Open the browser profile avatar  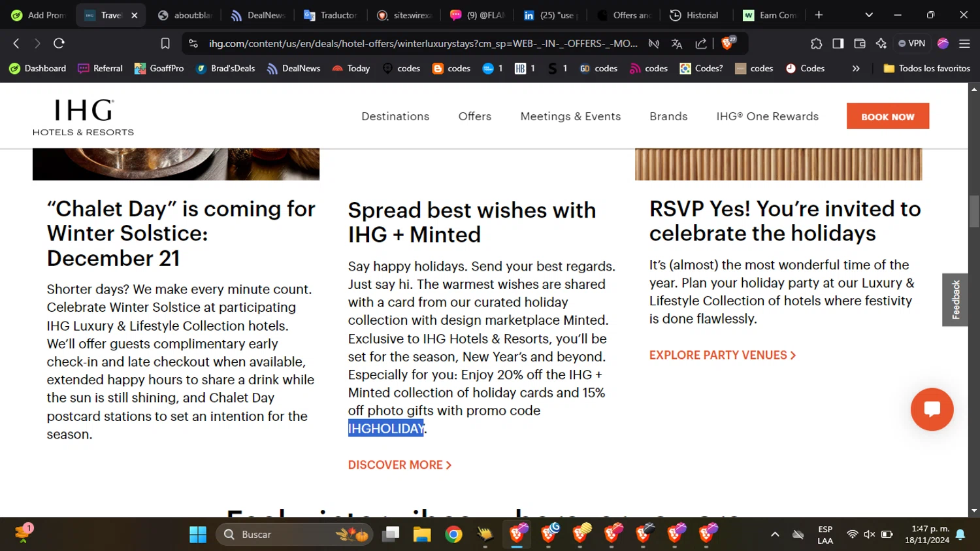(943, 43)
